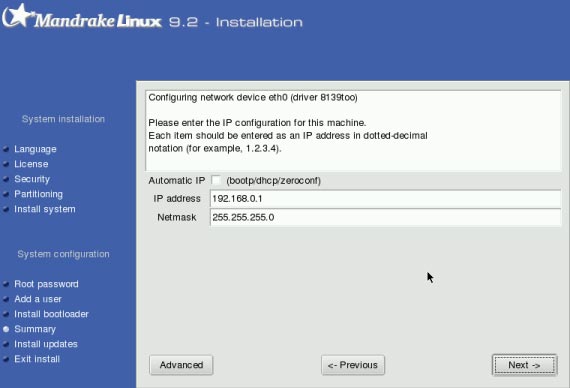Select the Install bootloader step

(51, 314)
